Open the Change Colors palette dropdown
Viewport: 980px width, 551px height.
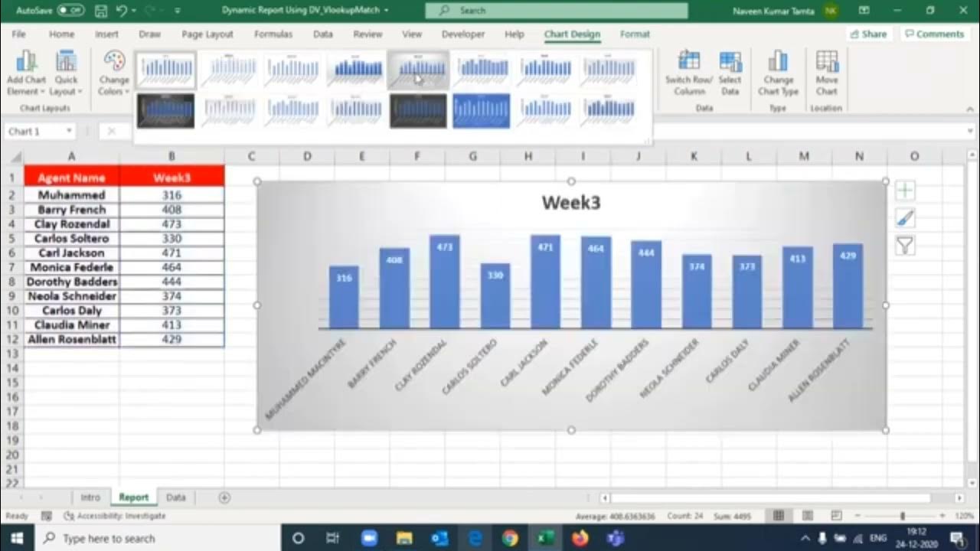click(x=113, y=73)
